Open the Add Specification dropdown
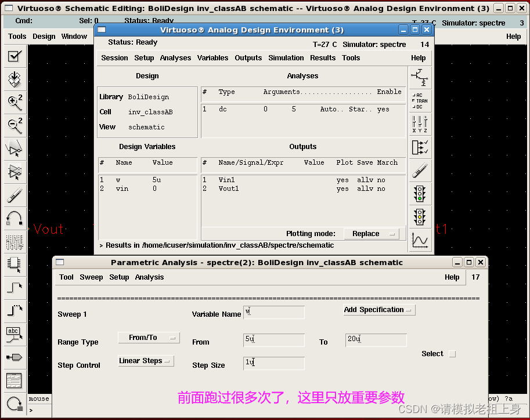This screenshot has height=420, width=530. click(379, 310)
